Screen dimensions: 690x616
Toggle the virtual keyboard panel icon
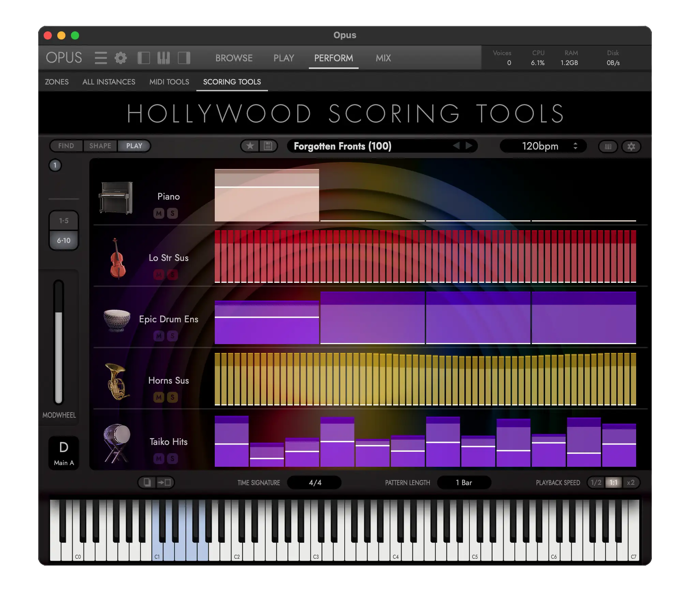tap(164, 58)
